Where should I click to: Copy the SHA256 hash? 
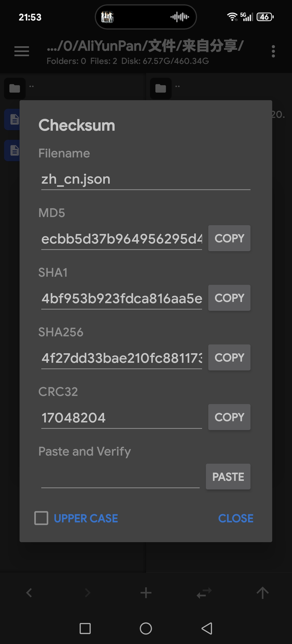click(x=229, y=358)
